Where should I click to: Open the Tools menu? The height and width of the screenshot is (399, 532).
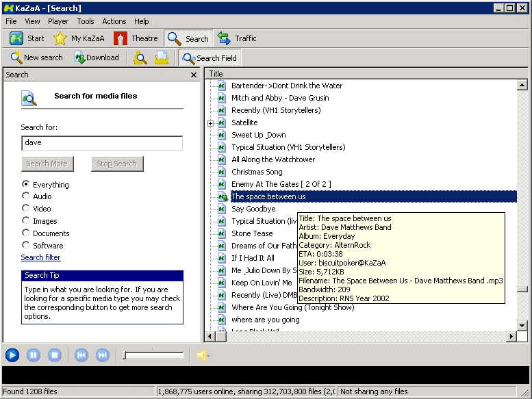tap(86, 21)
